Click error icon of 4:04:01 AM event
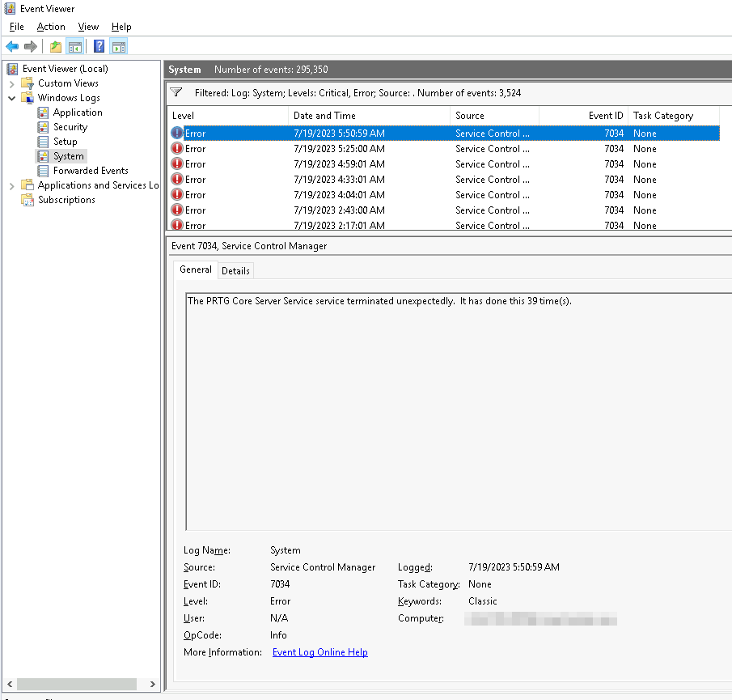Image resolution: width=732 pixels, height=700 pixels. point(177,195)
